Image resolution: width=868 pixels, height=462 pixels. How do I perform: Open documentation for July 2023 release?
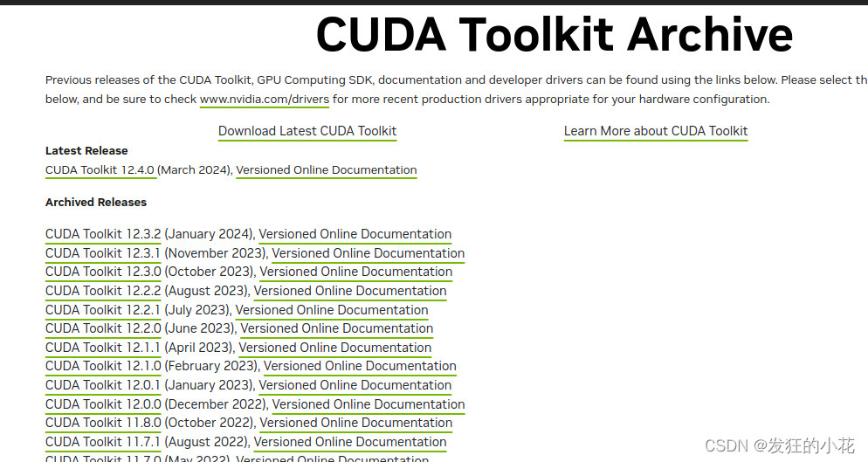click(x=332, y=310)
